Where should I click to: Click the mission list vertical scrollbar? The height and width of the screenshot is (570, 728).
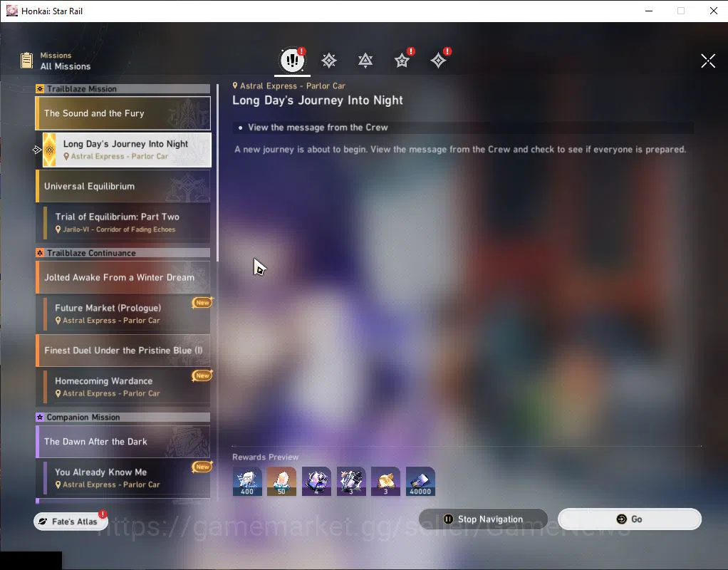click(217, 172)
